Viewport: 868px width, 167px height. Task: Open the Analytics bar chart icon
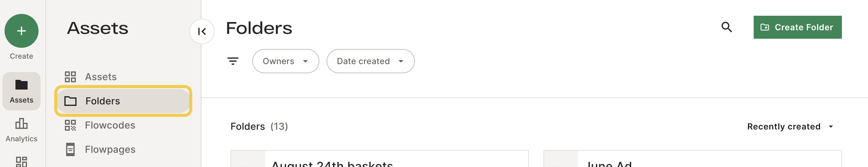click(x=21, y=124)
